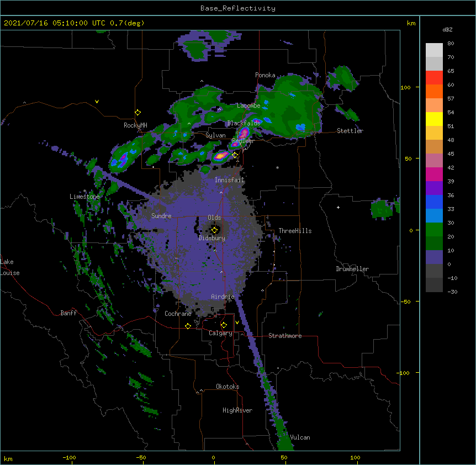Click the yellow V marker northwest of RockyMH
This screenshot has width=476, height=465.
tap(97, 102)
